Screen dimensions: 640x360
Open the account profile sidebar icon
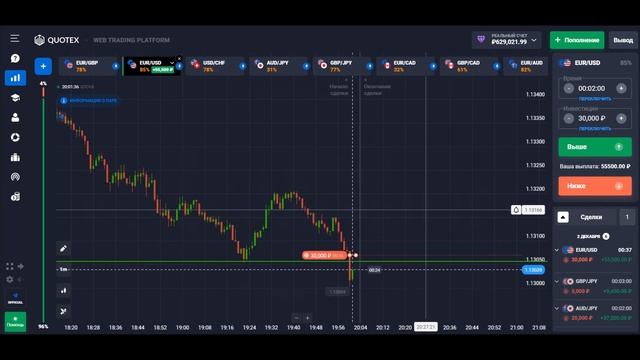tap(15, 118)
